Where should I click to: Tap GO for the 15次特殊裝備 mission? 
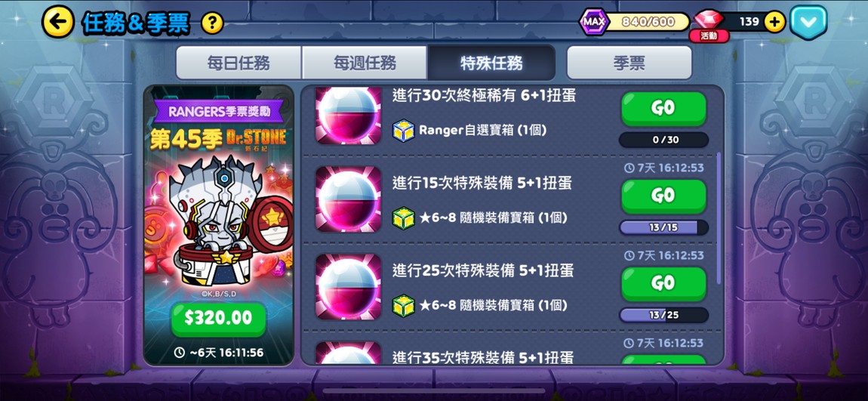tap(663, 196)
